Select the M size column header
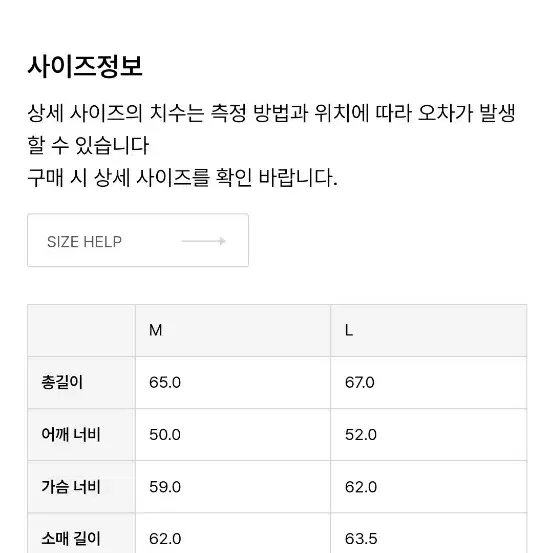 click(x=233, y=330)
